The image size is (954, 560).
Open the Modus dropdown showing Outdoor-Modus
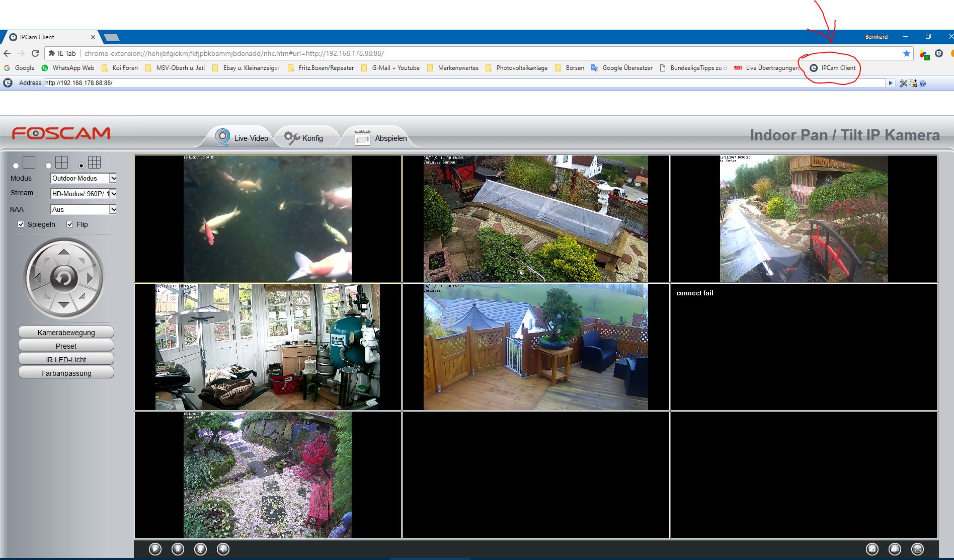click(x=84, y=178)
